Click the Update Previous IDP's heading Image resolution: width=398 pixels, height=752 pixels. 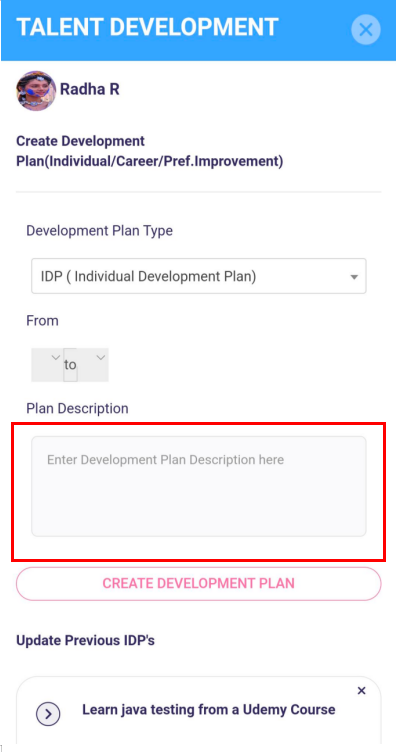[85, 640]
